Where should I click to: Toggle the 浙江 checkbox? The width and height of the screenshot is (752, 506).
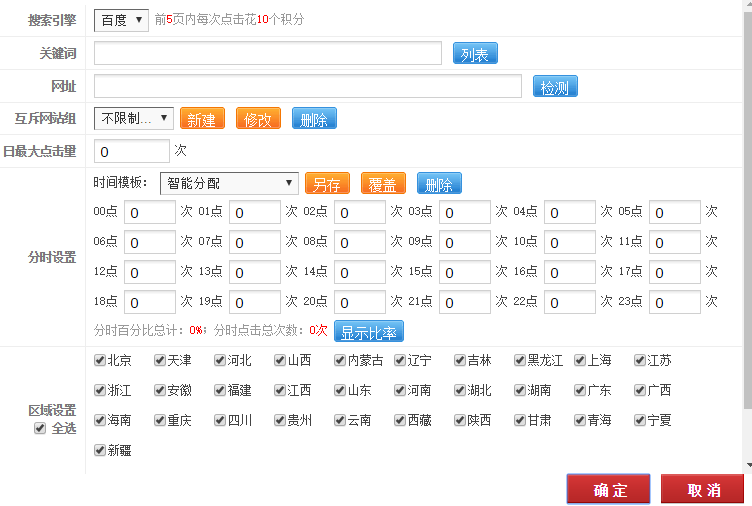pos(100,390)
